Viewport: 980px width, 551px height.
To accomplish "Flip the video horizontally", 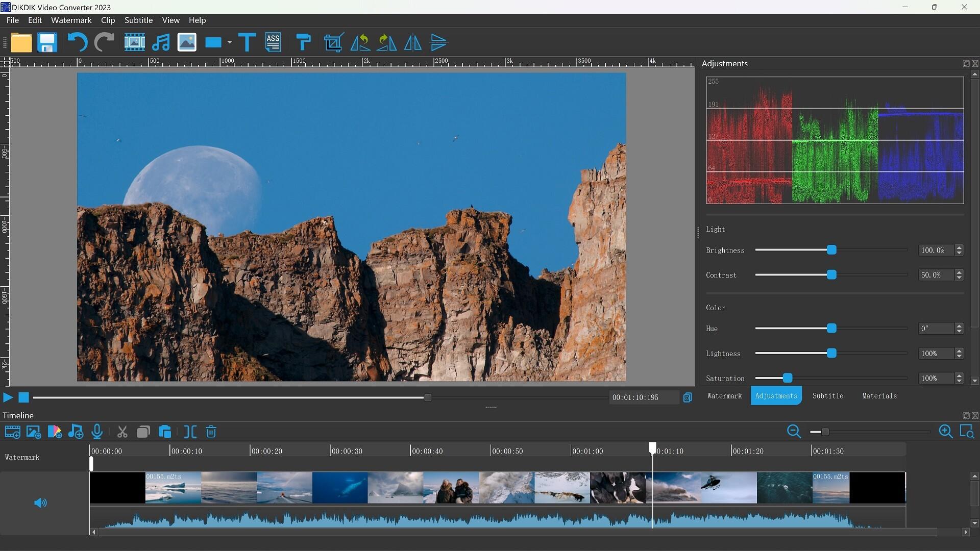I will click(412, 42).
